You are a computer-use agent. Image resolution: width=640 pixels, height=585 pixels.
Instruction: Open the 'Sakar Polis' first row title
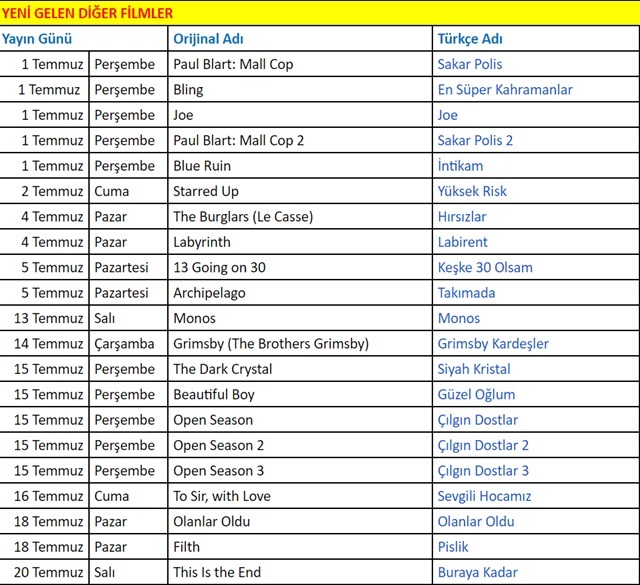(x=469, y=65)
